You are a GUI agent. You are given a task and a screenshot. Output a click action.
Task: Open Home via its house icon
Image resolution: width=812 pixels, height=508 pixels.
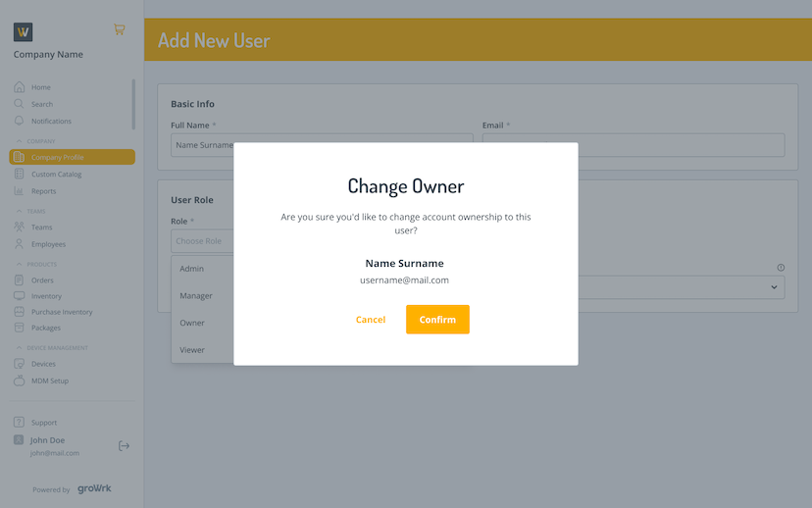(20, 87)
